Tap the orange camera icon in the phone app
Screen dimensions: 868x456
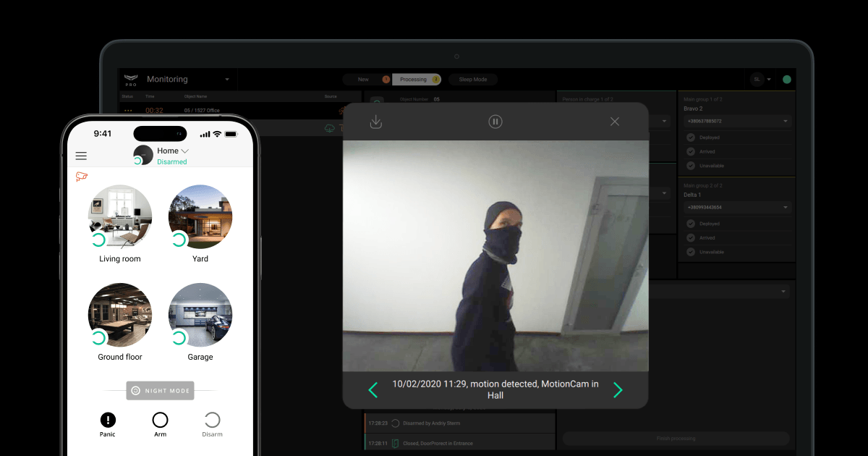click(x=82, y=177)
